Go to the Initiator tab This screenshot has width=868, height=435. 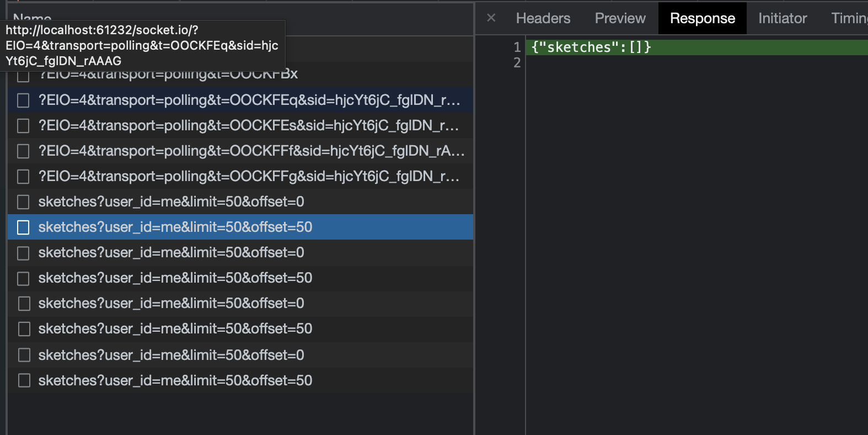click(x=782, y=18)
